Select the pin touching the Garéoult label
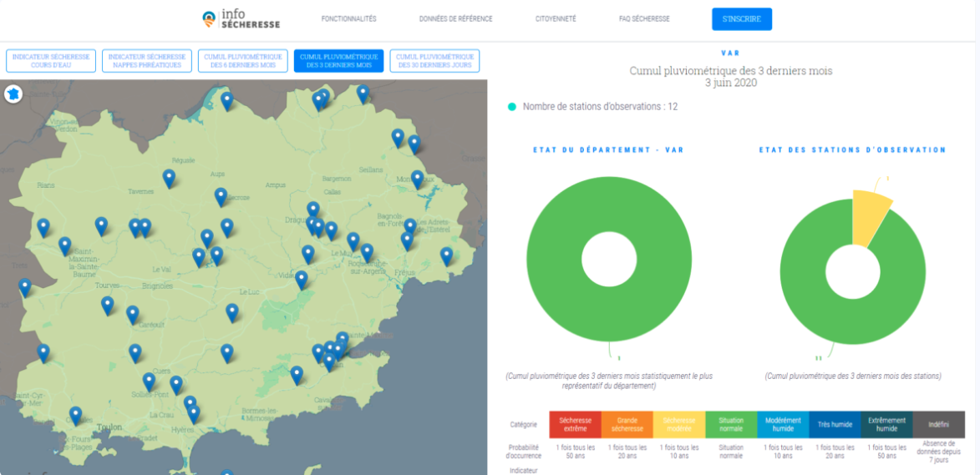980x475 pixels. (133, 315)
